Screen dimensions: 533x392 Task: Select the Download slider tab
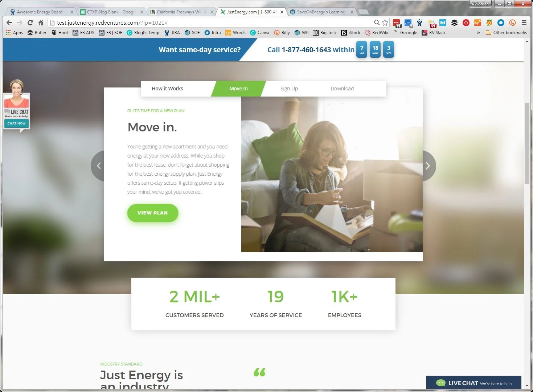(342, 89)
